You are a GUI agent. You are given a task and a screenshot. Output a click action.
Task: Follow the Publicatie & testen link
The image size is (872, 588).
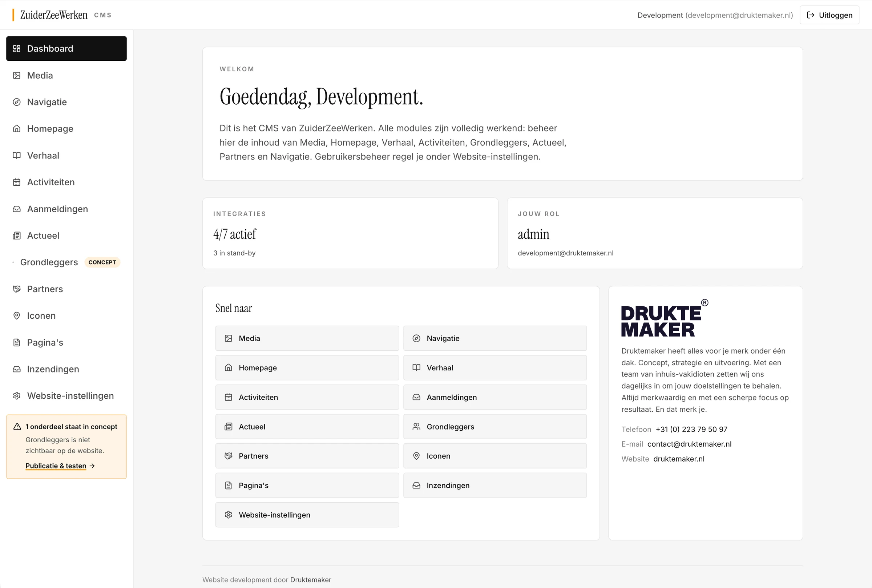pyautogui.click(x=60, y=466)
